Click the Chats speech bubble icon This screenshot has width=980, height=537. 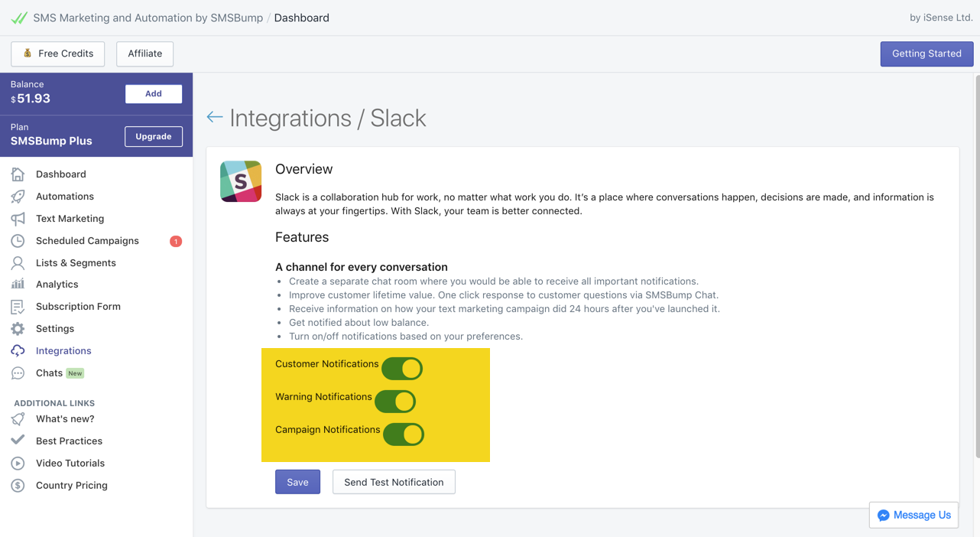point(18,373)
